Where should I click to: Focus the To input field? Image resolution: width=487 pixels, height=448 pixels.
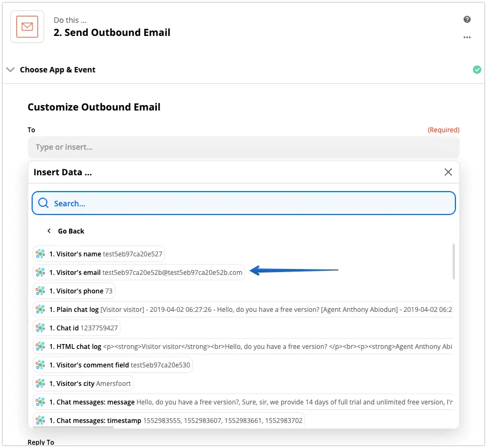(243, 147)
